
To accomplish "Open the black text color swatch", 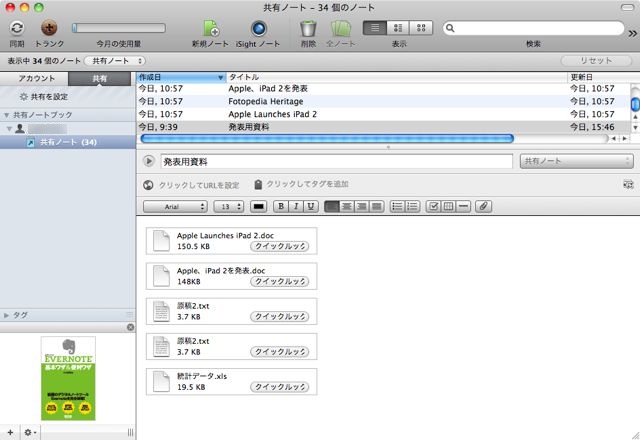I will (x=258, y=207).
